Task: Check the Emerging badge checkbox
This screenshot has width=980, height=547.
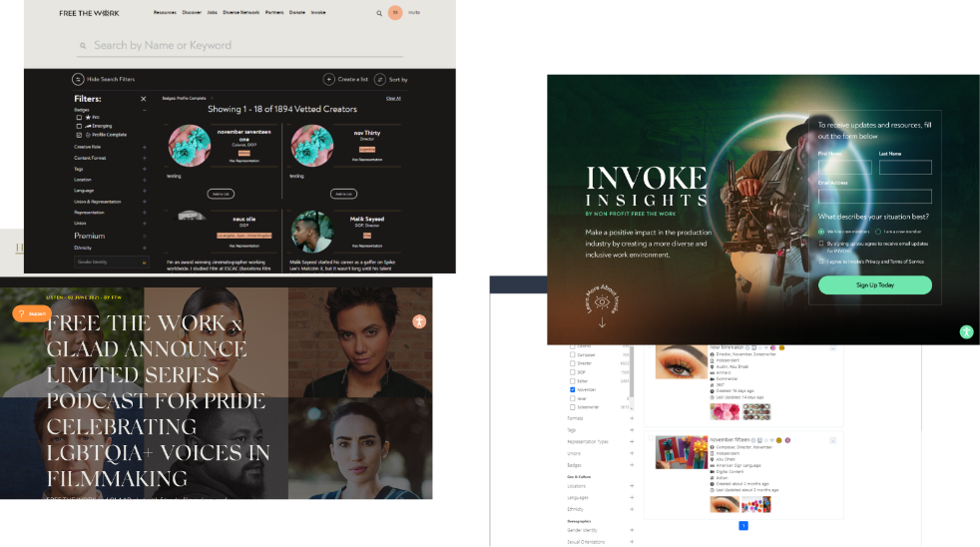Action: pyautogui.click(x=79, y=125)
